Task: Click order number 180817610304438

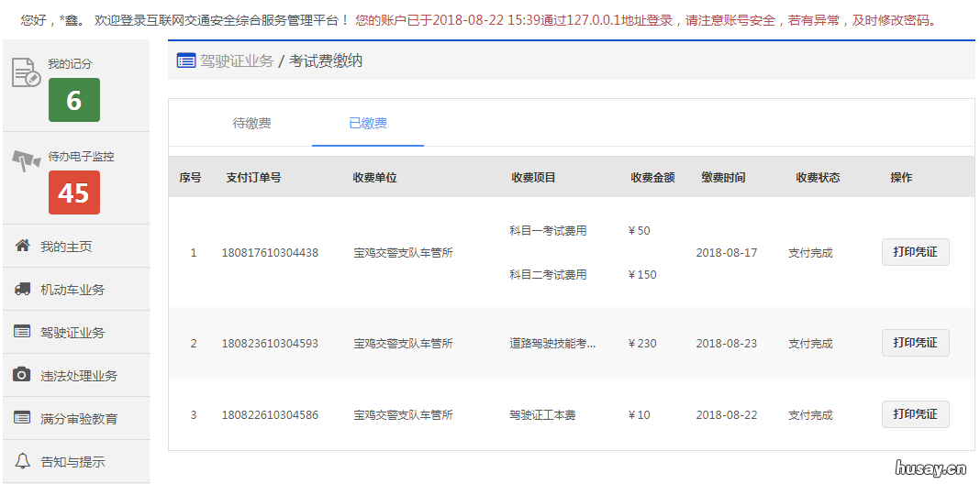Action: 270,253
